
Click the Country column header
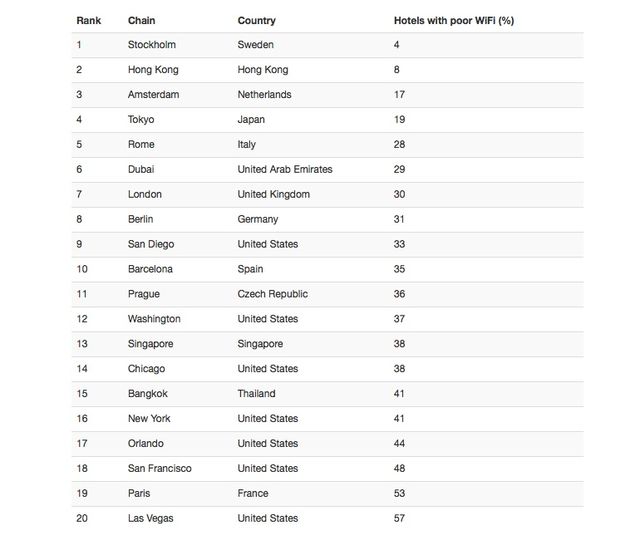click(x=256, y=20)
